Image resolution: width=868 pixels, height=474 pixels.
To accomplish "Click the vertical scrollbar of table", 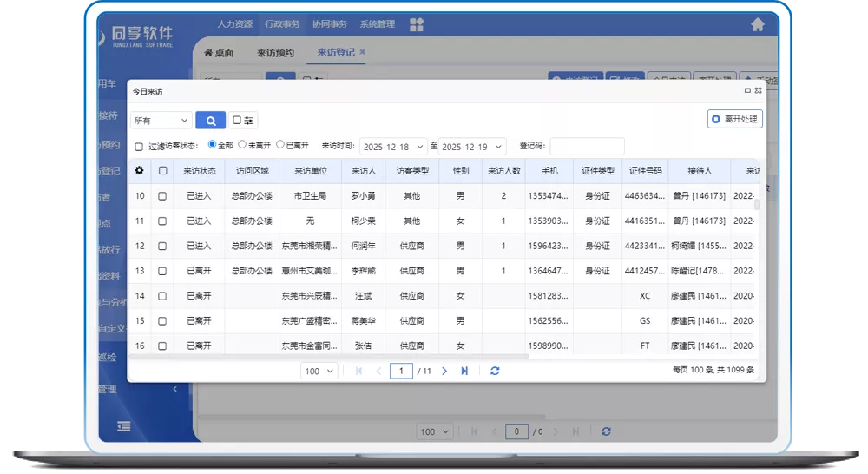I will click(x=757, y=203).
